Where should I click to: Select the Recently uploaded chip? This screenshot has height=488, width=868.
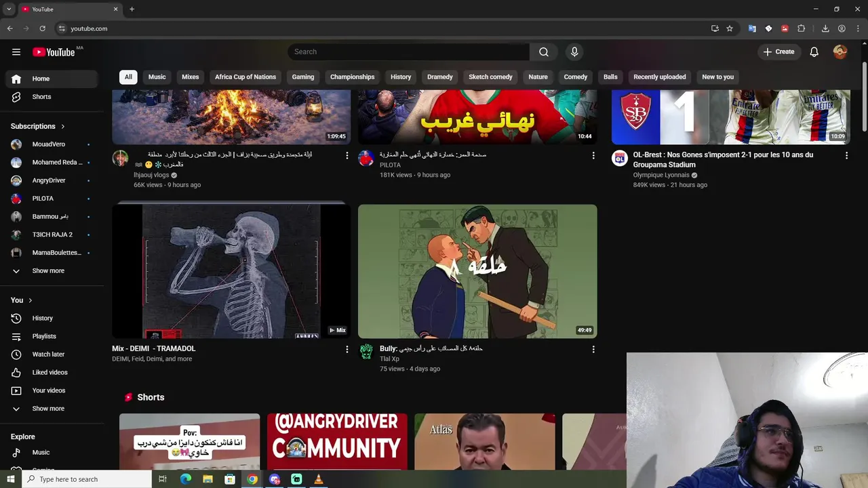coord(660,77)
